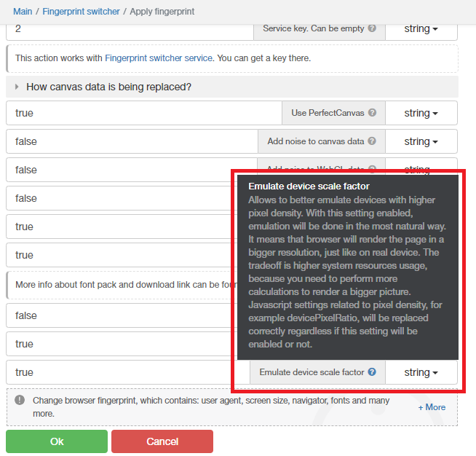Image resolution: width=476 pixels, height=456 pixels.
Task: Click help icon next to Use PerfectCanvas
Action: (x=372, y=113)
